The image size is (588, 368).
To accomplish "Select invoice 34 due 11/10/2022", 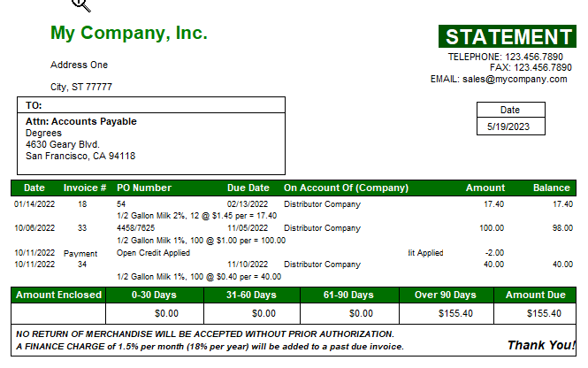I will (x=294, y=264).
